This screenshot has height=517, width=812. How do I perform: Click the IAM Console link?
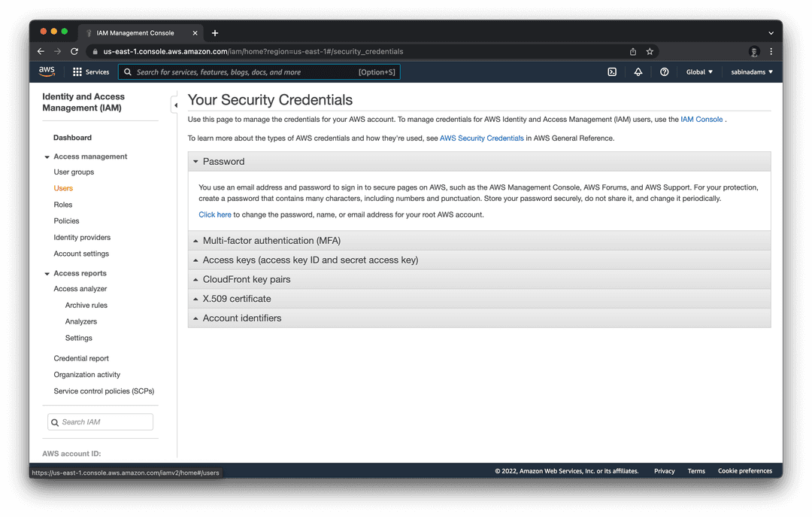coord(701,119)
